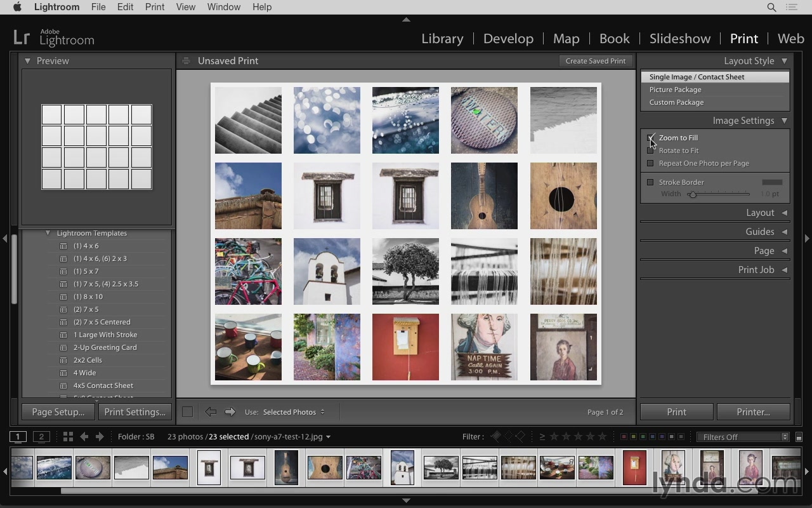Collapse the Layout Style panel
812x508 pixels.
tap(784, 61)
